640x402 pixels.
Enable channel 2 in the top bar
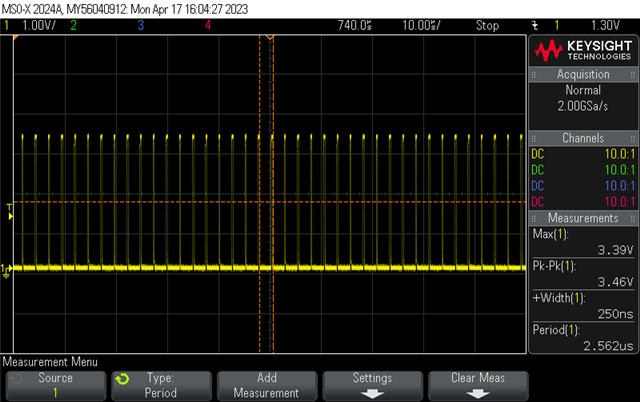pyautogui.click(x=73, y=24)
